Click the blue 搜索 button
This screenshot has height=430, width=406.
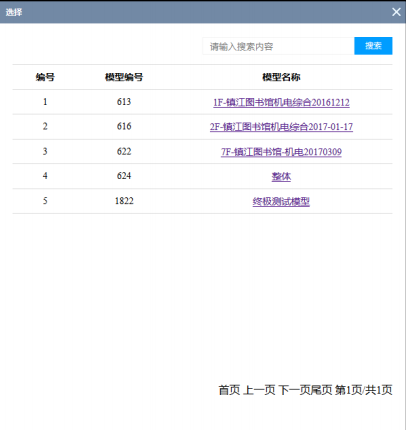[373, 46]
